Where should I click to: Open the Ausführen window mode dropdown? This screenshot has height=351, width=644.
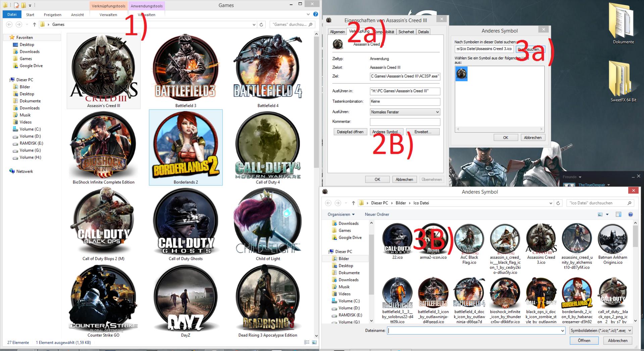click(405, 112)
